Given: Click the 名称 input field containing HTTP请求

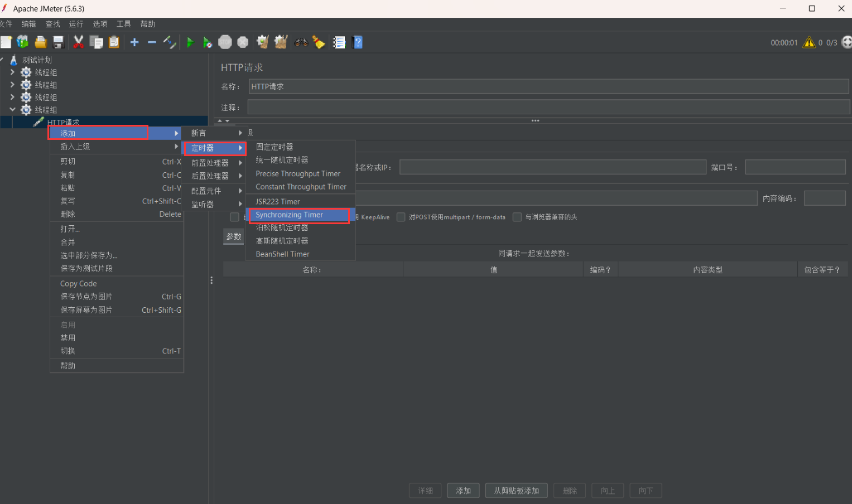Looking at the screenshot, I should click(x=548, y=86).
